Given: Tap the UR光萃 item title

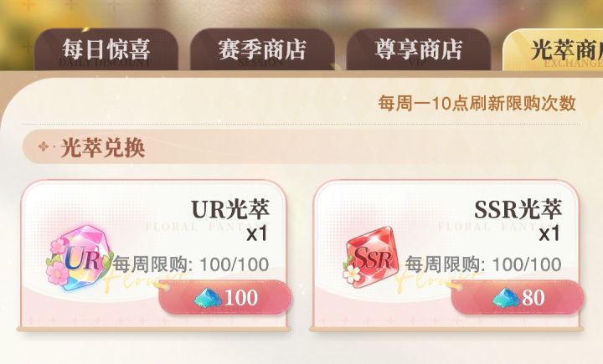Looking at the screenshot, I should [230, 209].
